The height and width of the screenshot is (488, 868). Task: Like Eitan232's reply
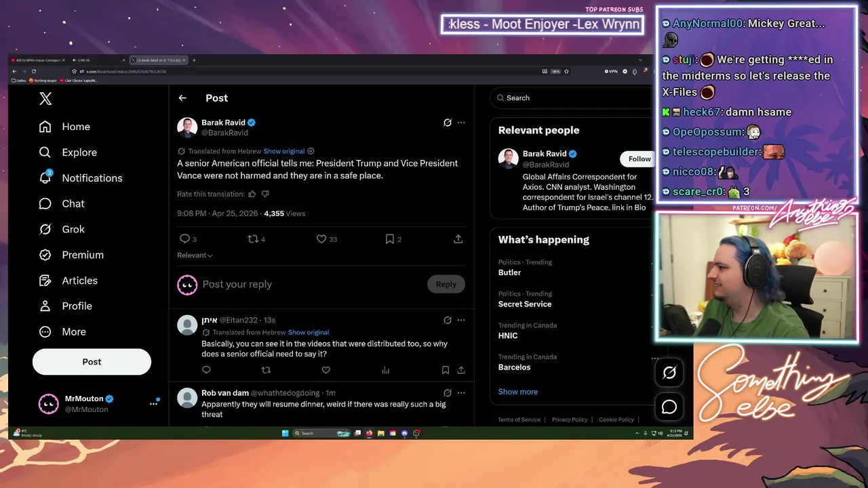[325, 370]
